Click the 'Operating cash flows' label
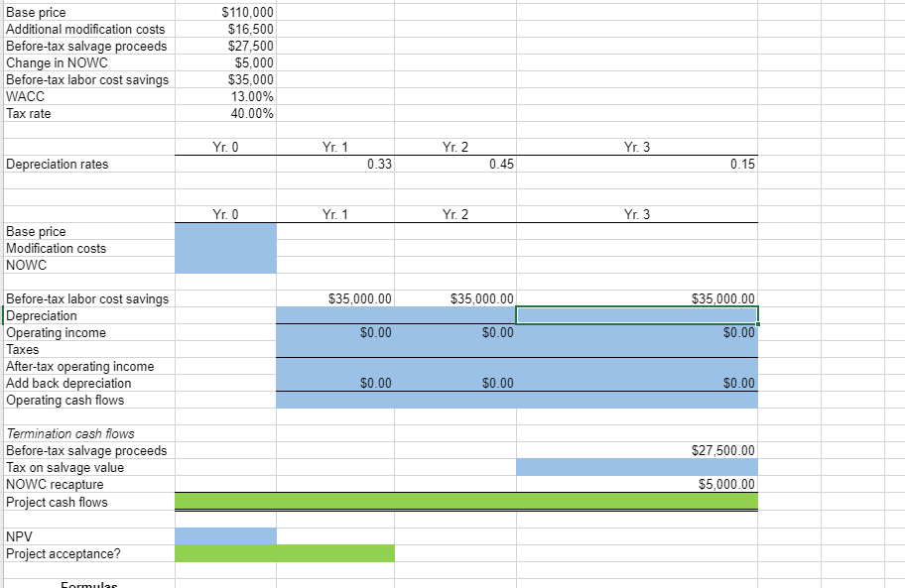The width and height of the screenshot is (905, 588). tap(65, 400)
